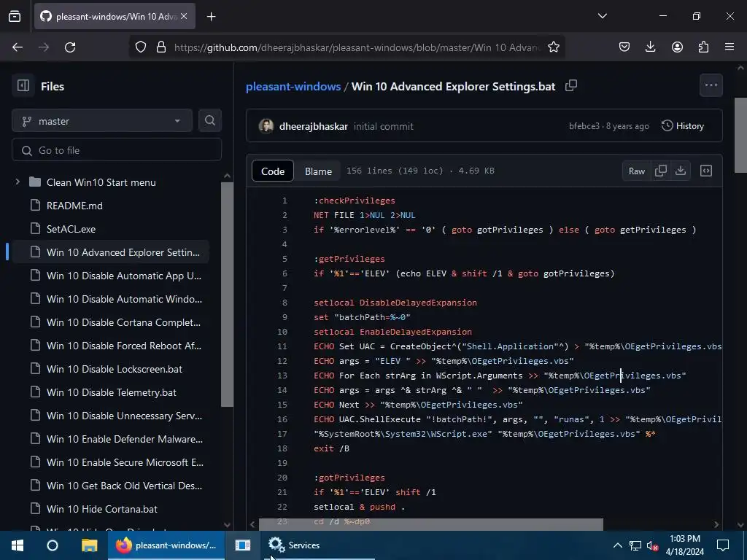Expand Clean Win10 Start menu folder

[x=18, y=182]
